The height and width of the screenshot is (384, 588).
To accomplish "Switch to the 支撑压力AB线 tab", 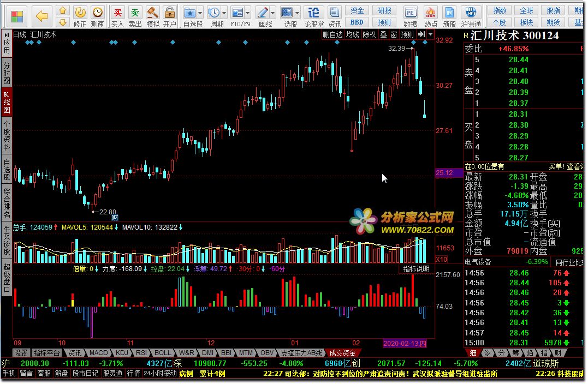I will pyautogui.click(x=301, y=353).
